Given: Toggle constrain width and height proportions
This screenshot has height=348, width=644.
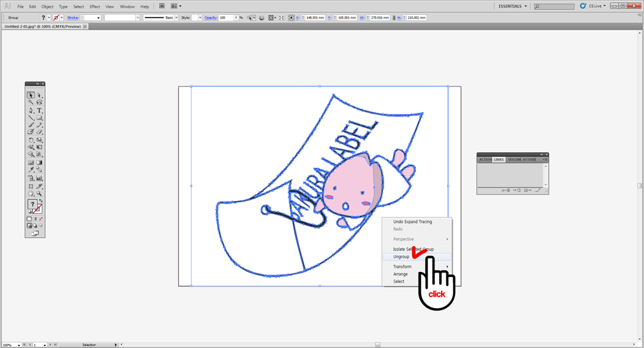Looking at the screenshot, I should (393, 17).
